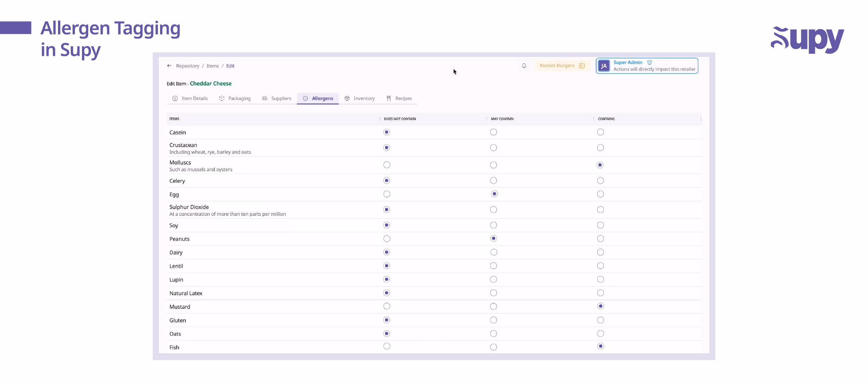Open the Suppliers tab
The image size is (868, 383).
281,99
